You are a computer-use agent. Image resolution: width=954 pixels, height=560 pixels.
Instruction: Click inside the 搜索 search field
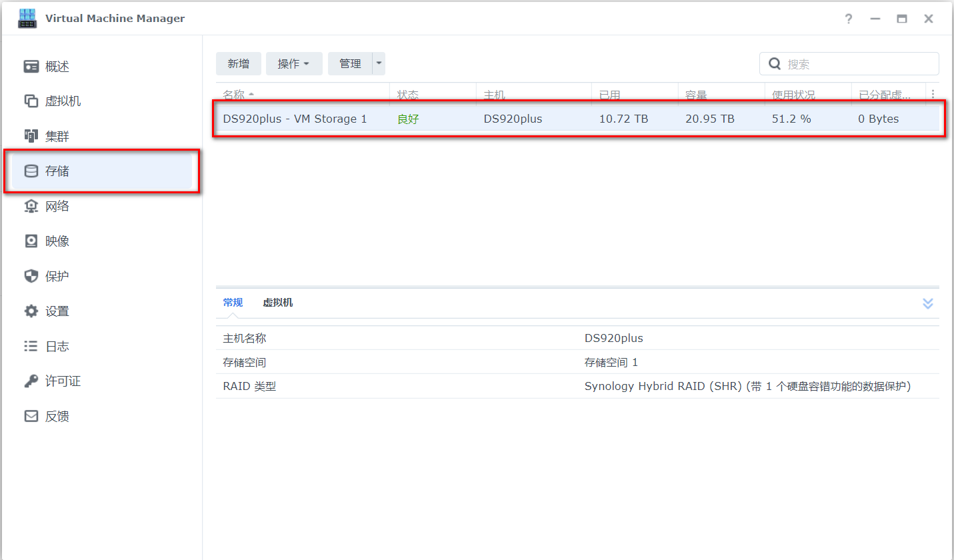[x=853, y=63]
